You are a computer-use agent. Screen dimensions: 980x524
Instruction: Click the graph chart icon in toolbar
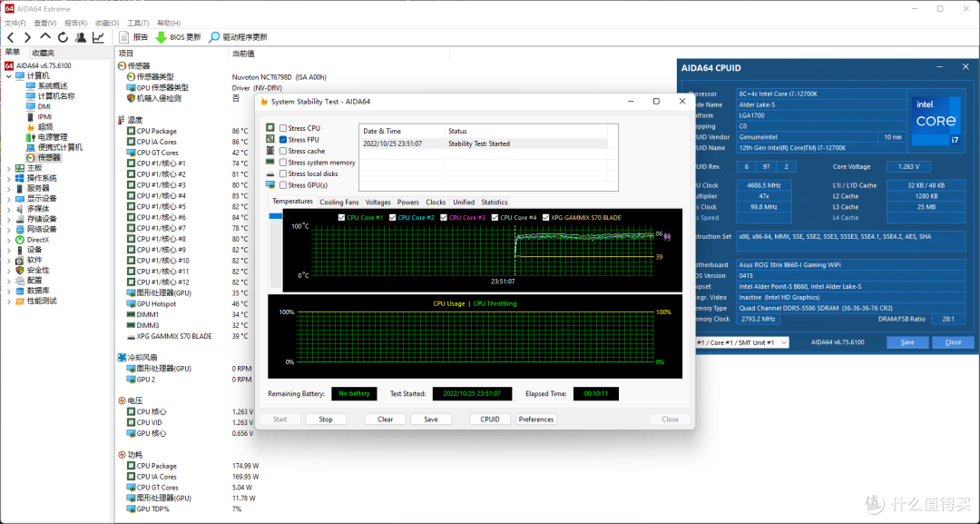[x=98, y=37]
